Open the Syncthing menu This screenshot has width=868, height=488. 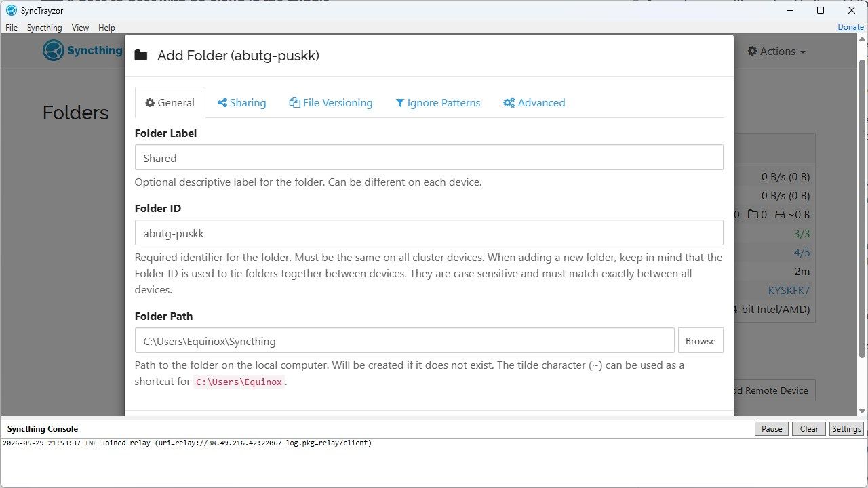tap(45, 28)
